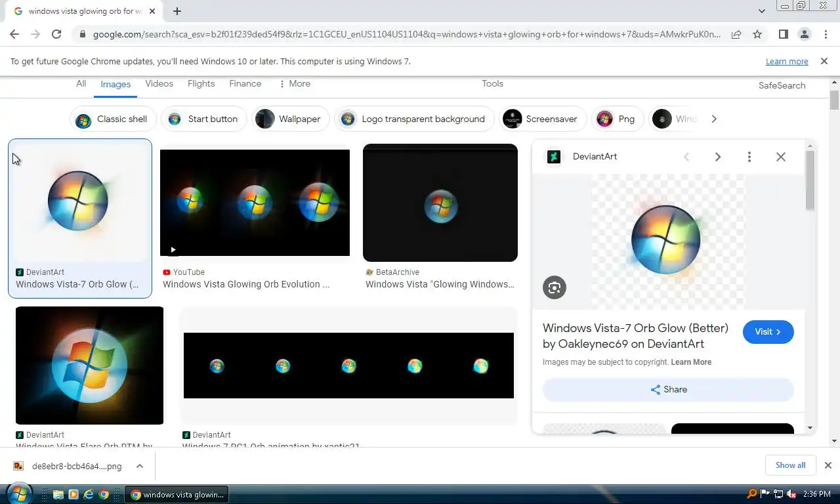Open the search Tools options
840x504 pixels.
point(492,84)
